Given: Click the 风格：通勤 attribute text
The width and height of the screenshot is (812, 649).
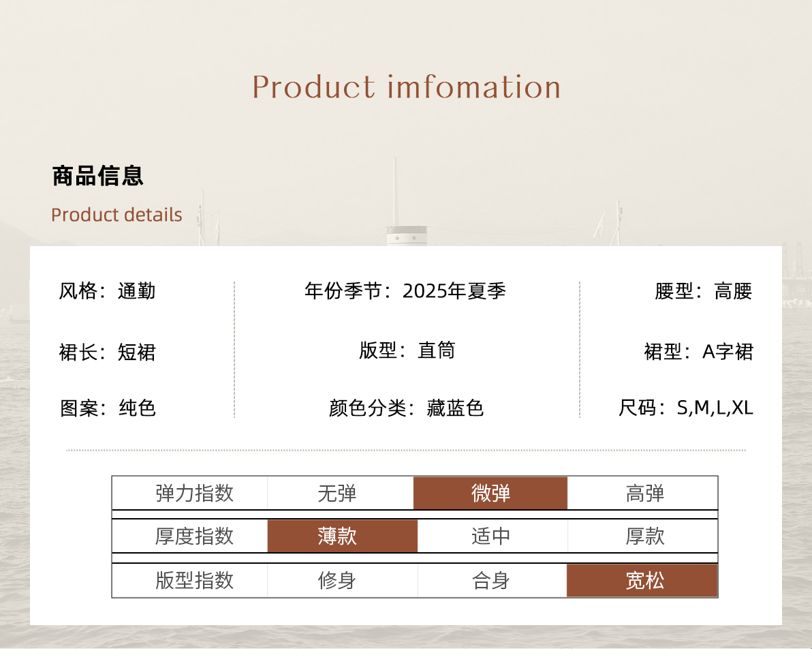Looking at the screenshot, I should [108, 291].
